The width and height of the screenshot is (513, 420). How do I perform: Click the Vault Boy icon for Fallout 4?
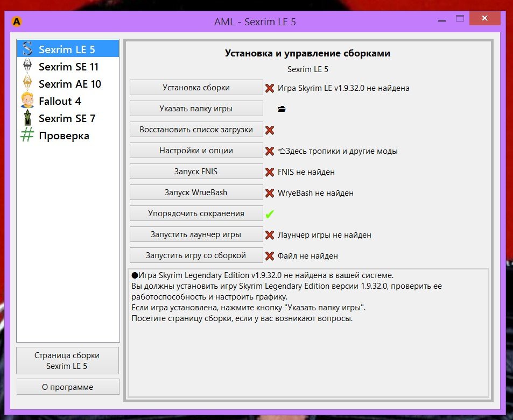click(x=27, y=101)
